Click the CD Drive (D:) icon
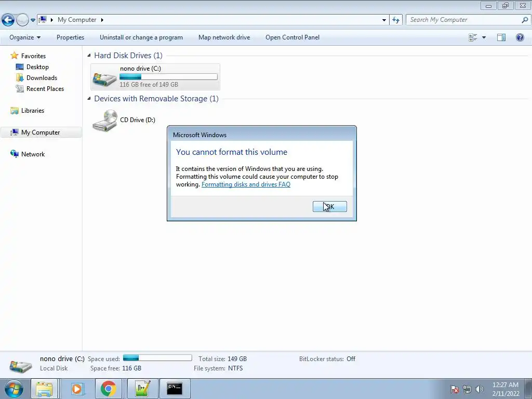Screen dimensions: 532x399 point(105,121)
